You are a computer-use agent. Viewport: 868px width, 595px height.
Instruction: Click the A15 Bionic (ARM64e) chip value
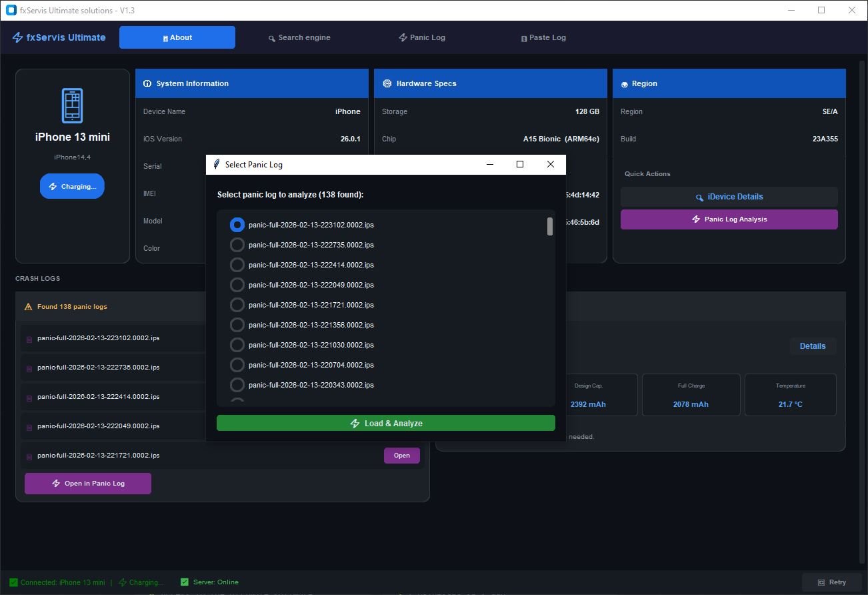561,139
